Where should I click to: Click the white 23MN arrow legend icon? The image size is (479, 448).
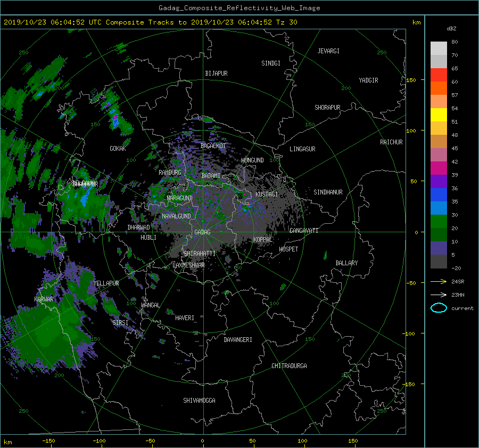click(439, 295)
